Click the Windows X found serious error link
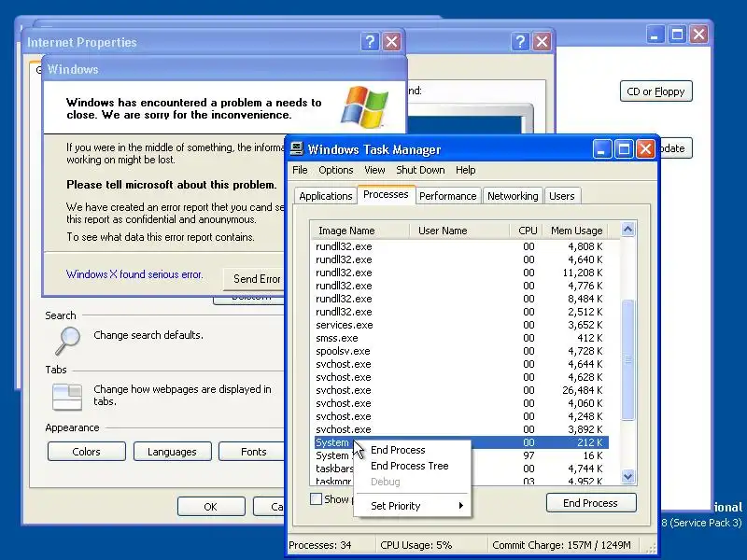Image resolution: width=747 pixels, height=560 pixels. 134,274
